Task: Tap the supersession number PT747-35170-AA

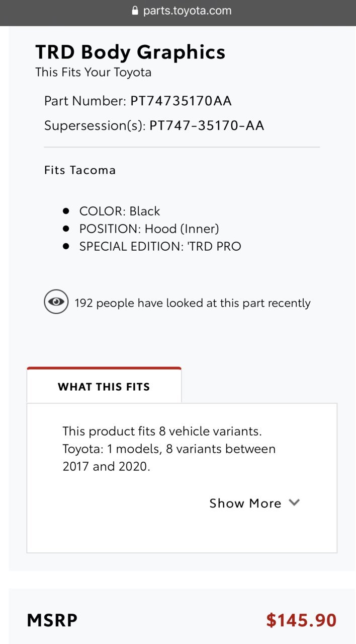Action: tap(207, 125)
